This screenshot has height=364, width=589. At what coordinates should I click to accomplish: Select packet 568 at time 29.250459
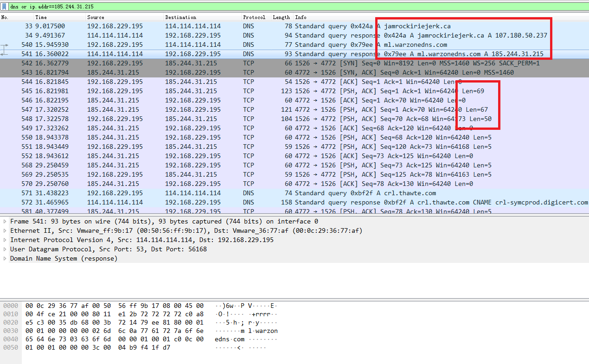[x=294, y=165]
